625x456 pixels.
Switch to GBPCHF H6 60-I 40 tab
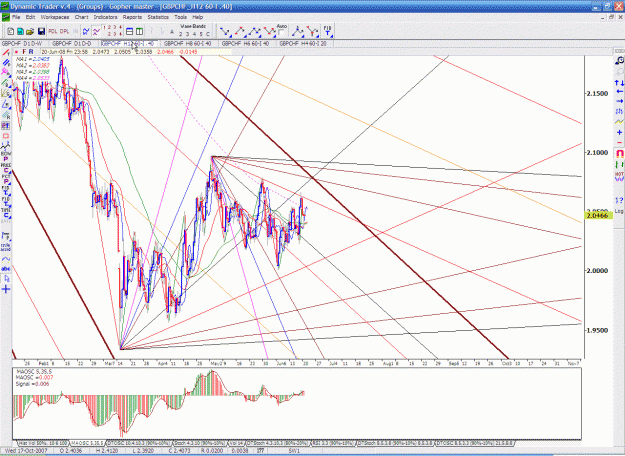click(x=245, y=43)
